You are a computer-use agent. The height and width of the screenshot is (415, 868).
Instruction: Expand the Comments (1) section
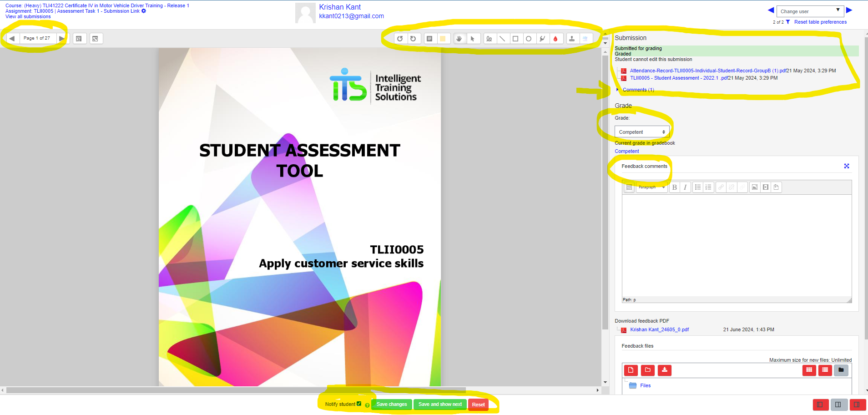pyautogui.click(x=638, y=90)
